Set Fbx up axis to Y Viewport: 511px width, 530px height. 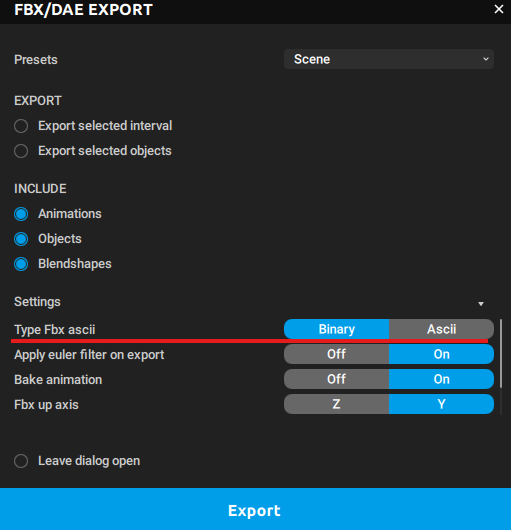coord(441,404)
